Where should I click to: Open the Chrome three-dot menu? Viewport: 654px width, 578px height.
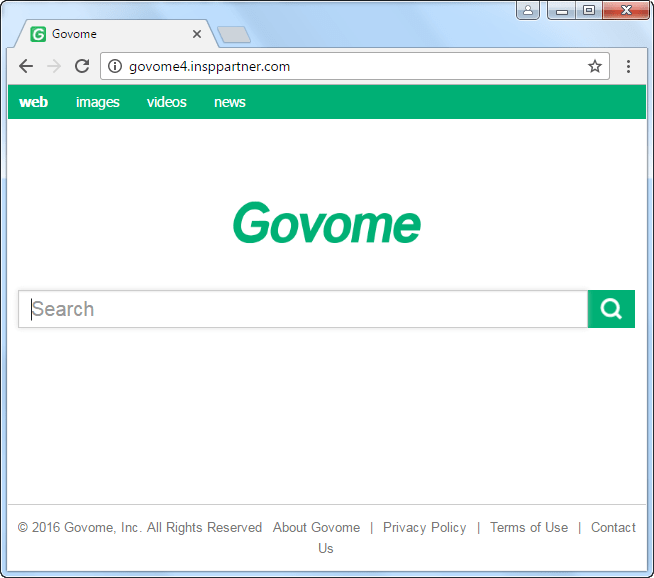(628, 66)
